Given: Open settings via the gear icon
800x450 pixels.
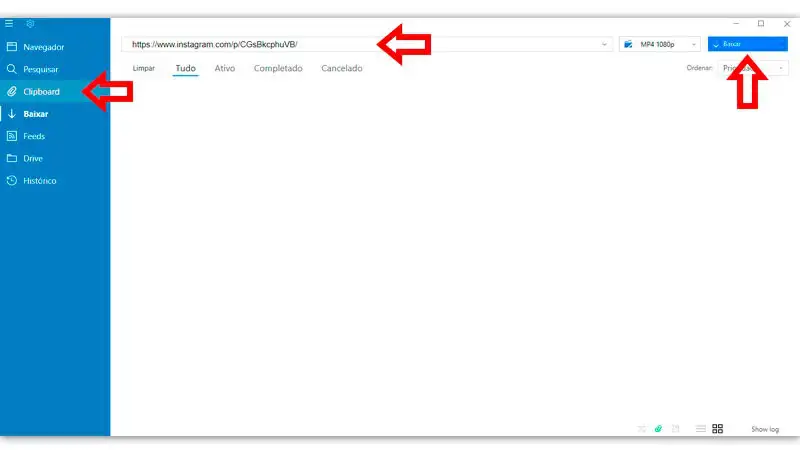Looking at the screenshot, I should (x=30, y=23).
